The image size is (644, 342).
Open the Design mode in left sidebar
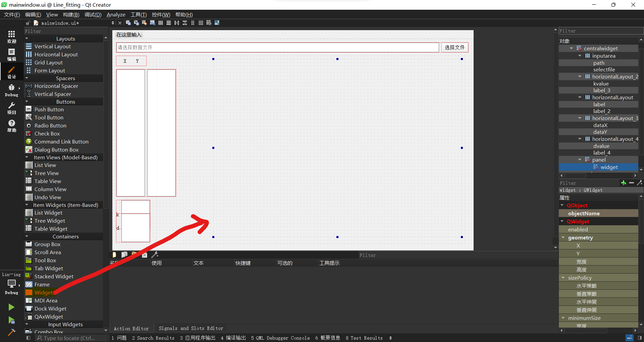(x=11, y=71)
